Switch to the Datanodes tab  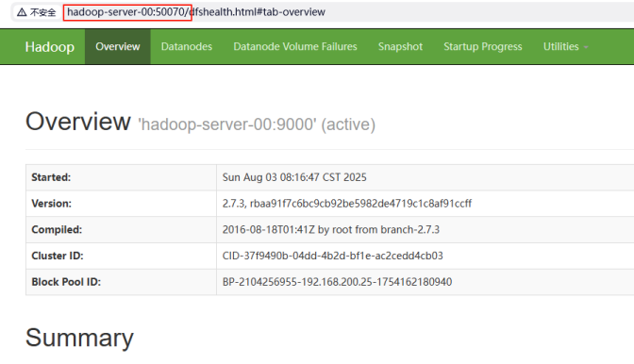click(187, 46)
